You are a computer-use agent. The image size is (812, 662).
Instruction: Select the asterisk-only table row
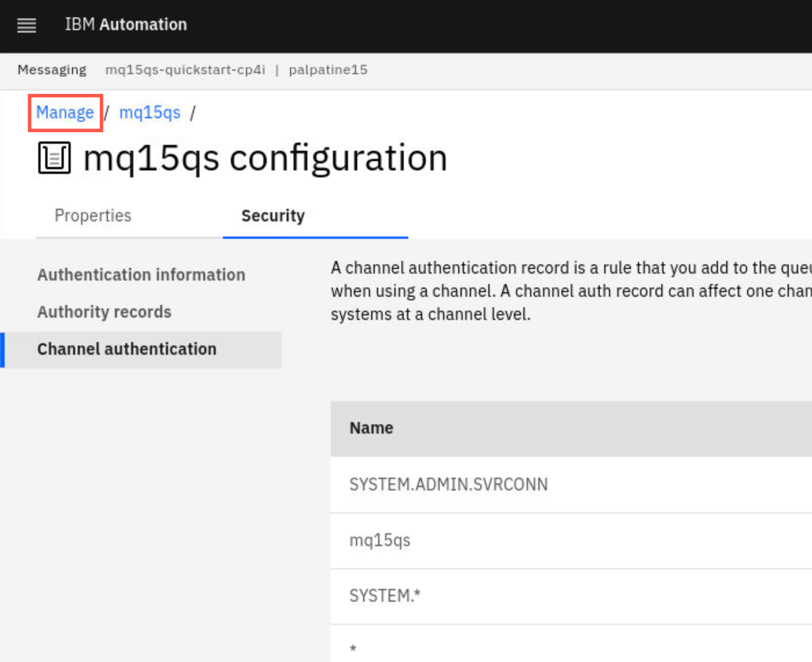tap(571, 643)
